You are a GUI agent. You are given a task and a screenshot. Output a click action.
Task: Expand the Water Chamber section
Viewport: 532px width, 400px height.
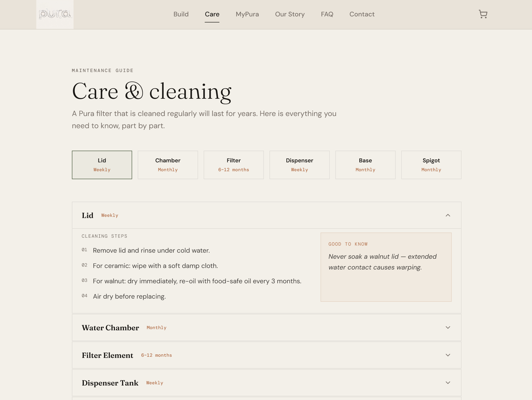(x=266, y=327)
